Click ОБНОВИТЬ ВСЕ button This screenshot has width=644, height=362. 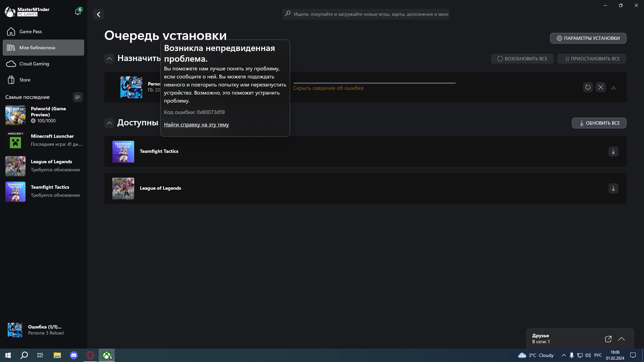[599, 123]
